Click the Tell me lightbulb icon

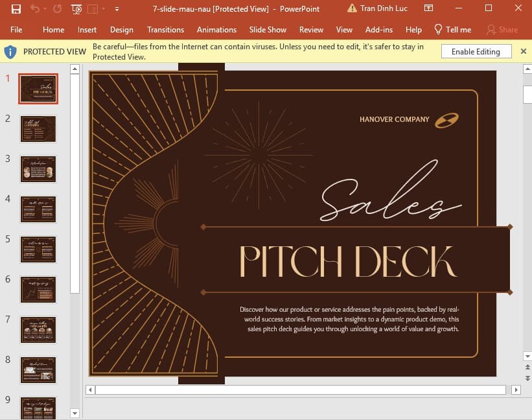438,30
